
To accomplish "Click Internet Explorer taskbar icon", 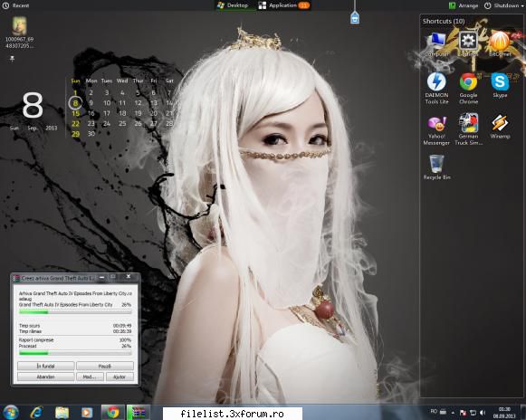I will click(x=36, y=412).
